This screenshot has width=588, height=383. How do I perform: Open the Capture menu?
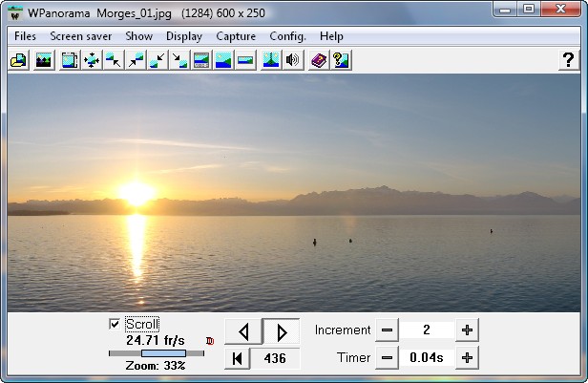point(236,36)
